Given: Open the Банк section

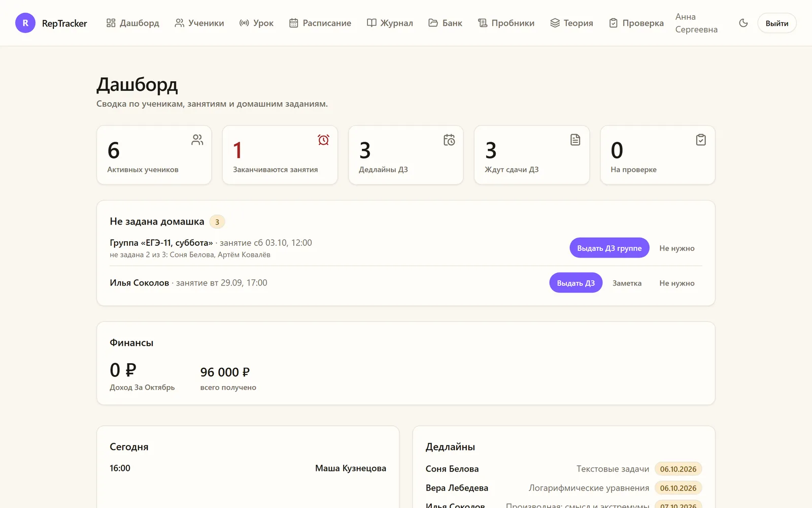Looking at the screenshot, I should (x=445, y=23).
